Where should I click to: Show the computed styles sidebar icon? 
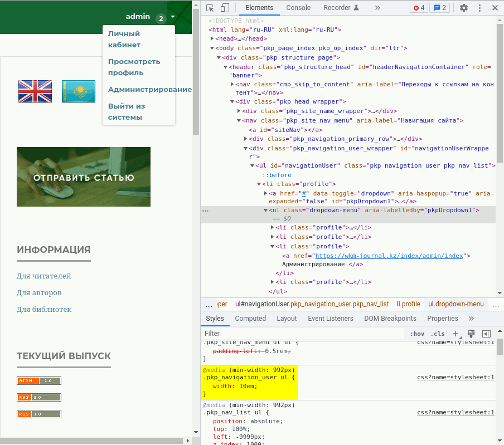486,334
